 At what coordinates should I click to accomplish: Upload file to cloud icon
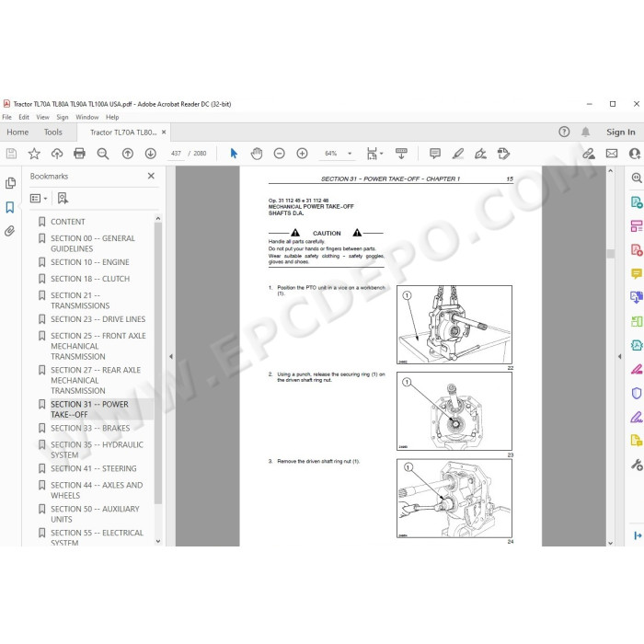tap(57, 154)
